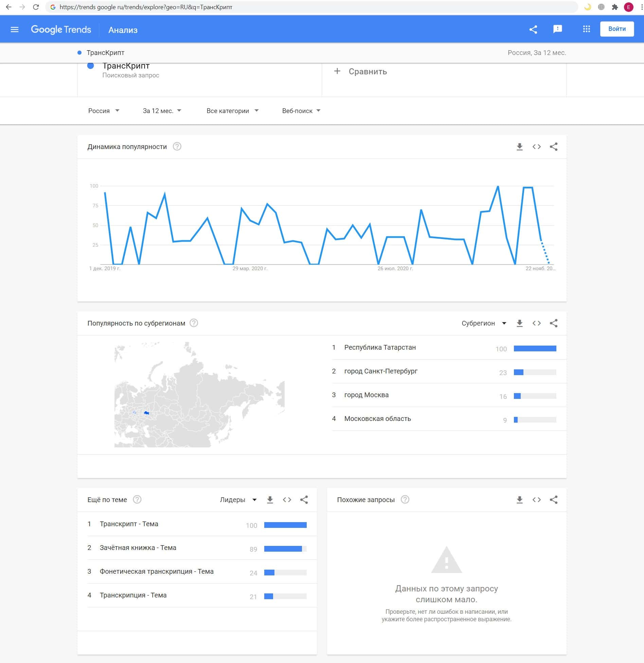Download the Динамика популярности chart data
Image resolution: width=644 pixels, height=663 pixels.
(x=519, y=147)
